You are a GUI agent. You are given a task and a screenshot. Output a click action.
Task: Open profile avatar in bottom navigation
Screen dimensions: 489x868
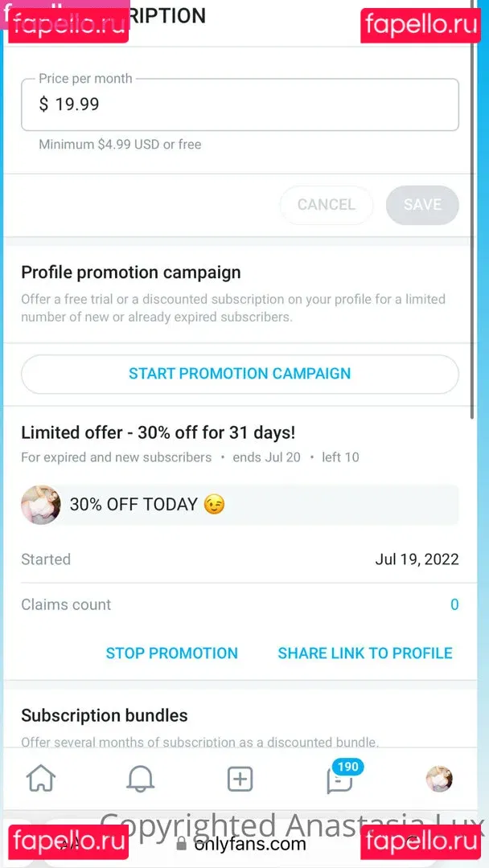pyautogui.click(x=438, y=779)
